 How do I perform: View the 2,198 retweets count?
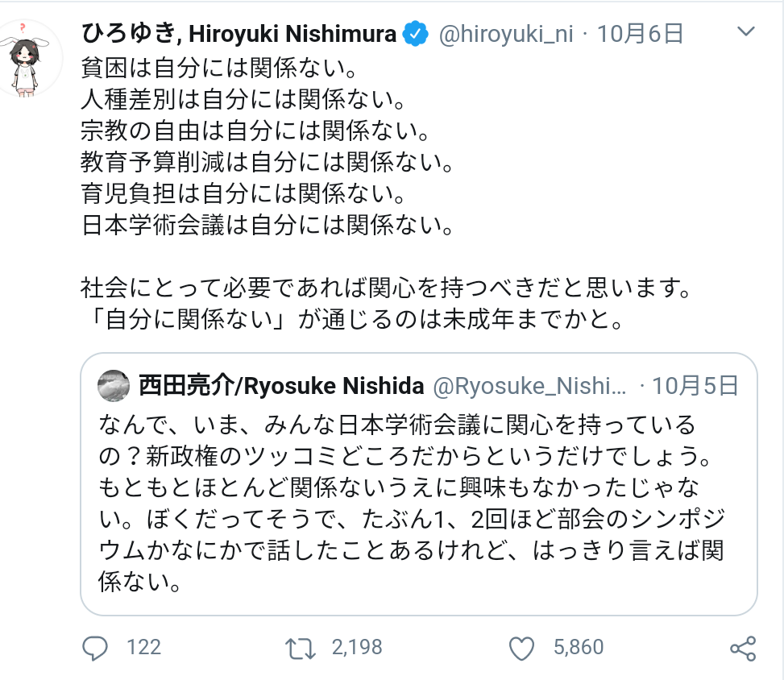(x=357, y=648)
